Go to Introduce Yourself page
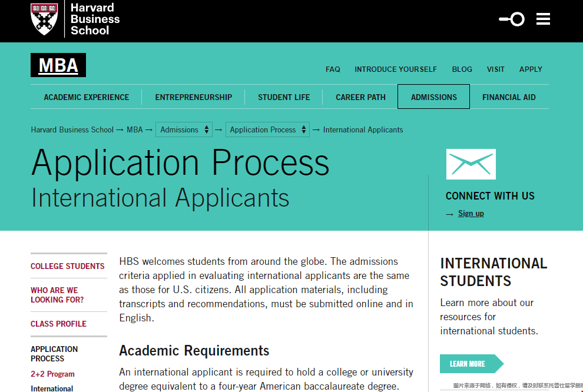This screenshot has height=392, width=583. pos(396,69)
